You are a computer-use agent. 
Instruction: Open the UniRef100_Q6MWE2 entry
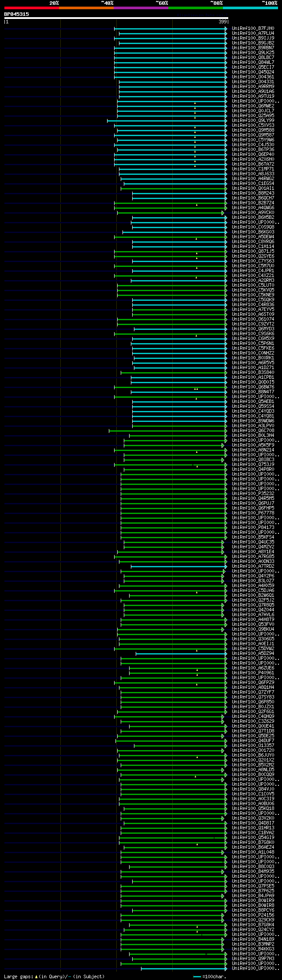tap(253, 106)
